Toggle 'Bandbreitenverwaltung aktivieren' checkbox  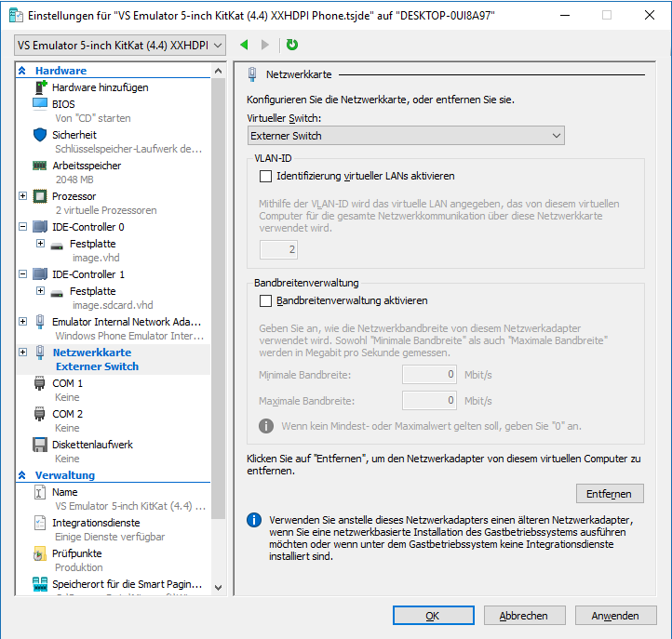tap(265, 301)
